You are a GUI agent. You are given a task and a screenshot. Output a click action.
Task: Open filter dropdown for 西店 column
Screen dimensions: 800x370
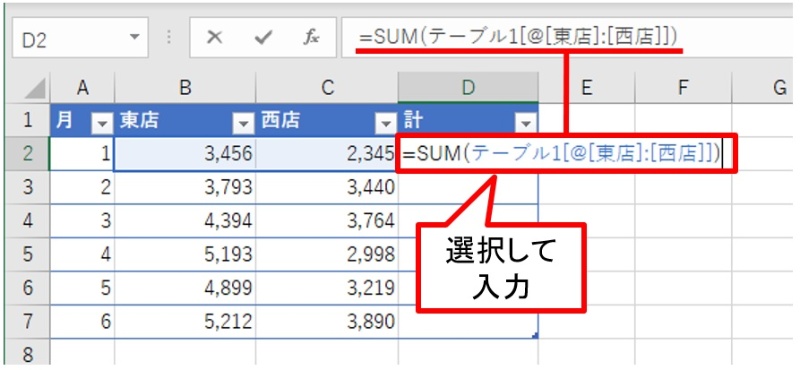pos(385,123)
